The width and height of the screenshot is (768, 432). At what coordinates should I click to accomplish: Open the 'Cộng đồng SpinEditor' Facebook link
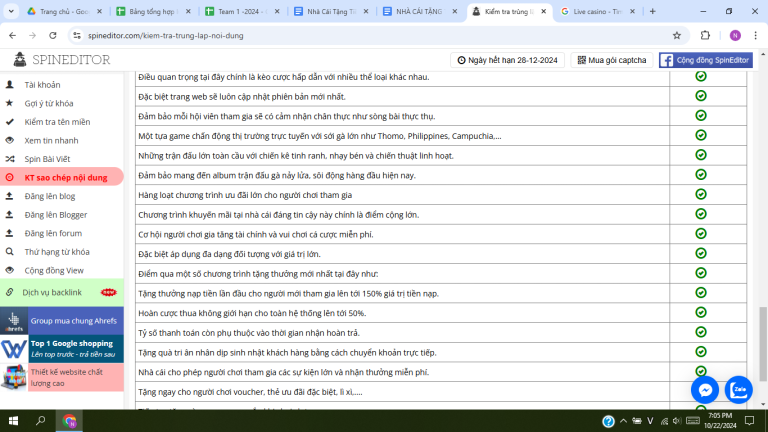(x=707, y=60)
